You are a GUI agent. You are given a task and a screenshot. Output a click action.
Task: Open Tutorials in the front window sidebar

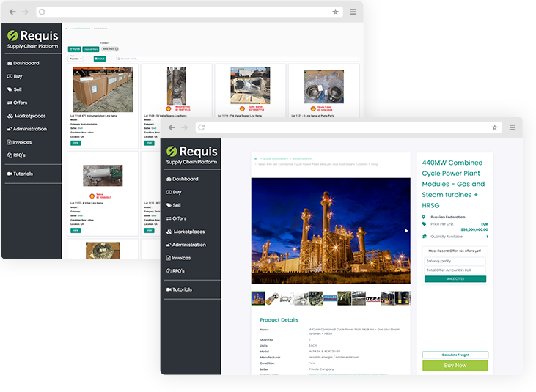[x=179, y=289]
